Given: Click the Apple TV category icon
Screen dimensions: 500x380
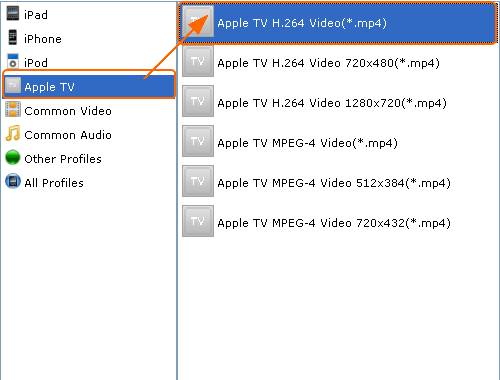Looking at the screenshot, I should coord(13,86).
